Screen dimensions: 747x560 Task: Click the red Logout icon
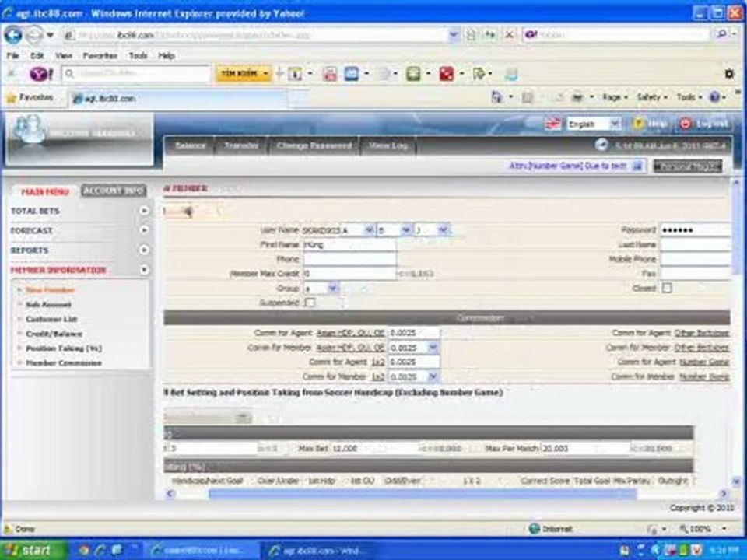(x=685, y=124)
